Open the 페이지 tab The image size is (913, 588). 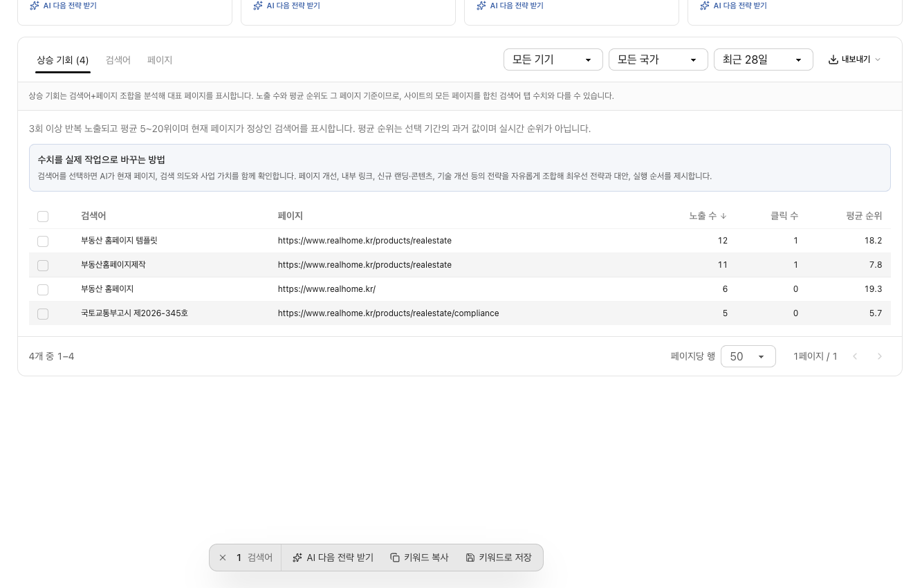160,60
